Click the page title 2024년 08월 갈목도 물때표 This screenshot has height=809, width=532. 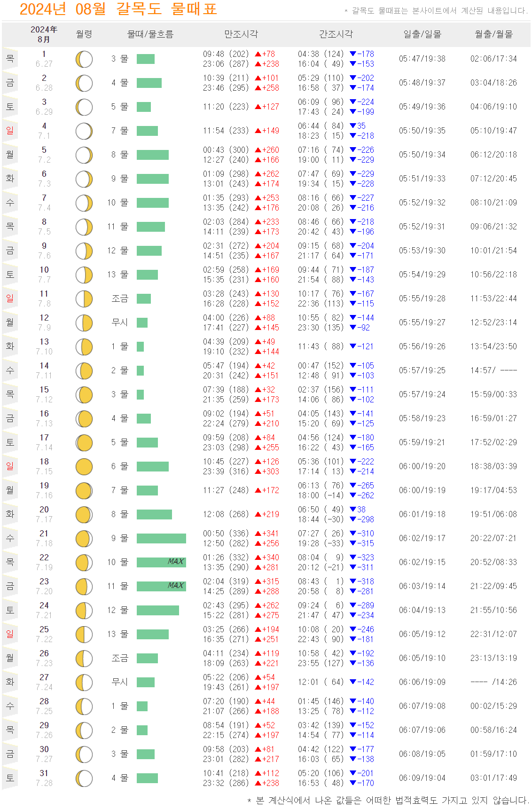coord(118,9)
